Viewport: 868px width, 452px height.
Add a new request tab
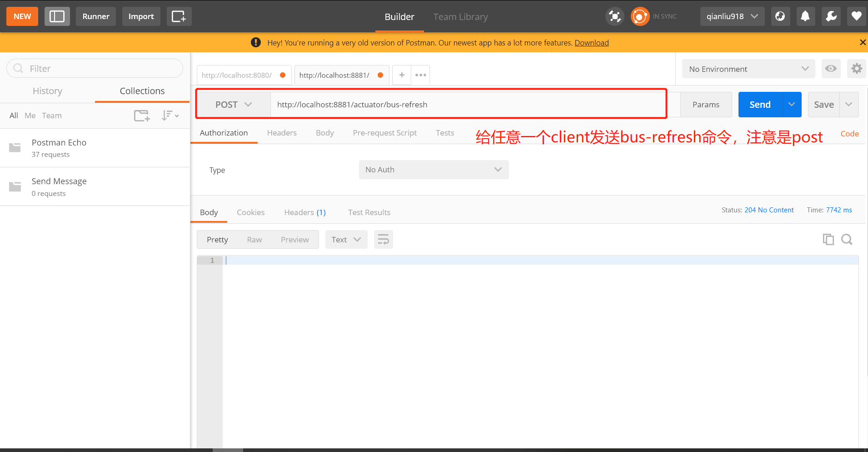(402, 75)
